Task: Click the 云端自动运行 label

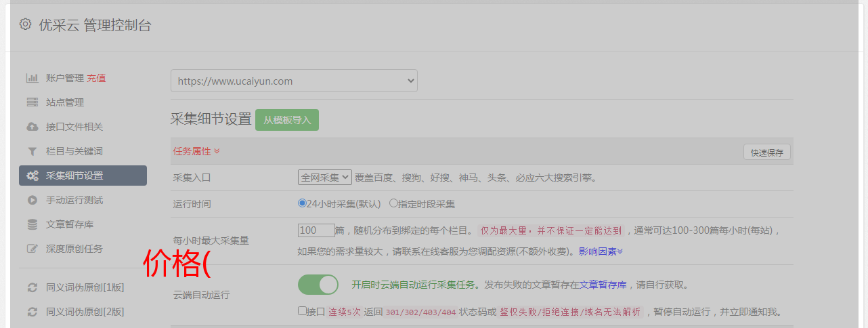Action: pos(202,295)
